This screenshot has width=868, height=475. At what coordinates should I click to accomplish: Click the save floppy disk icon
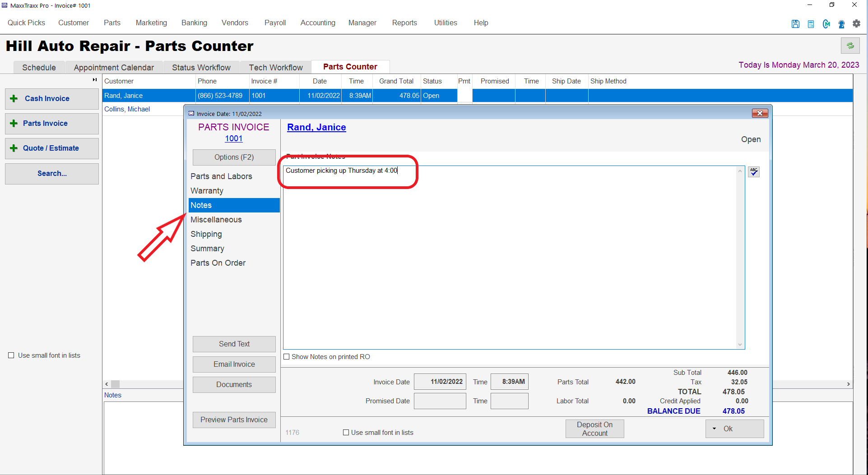[795, 24]
